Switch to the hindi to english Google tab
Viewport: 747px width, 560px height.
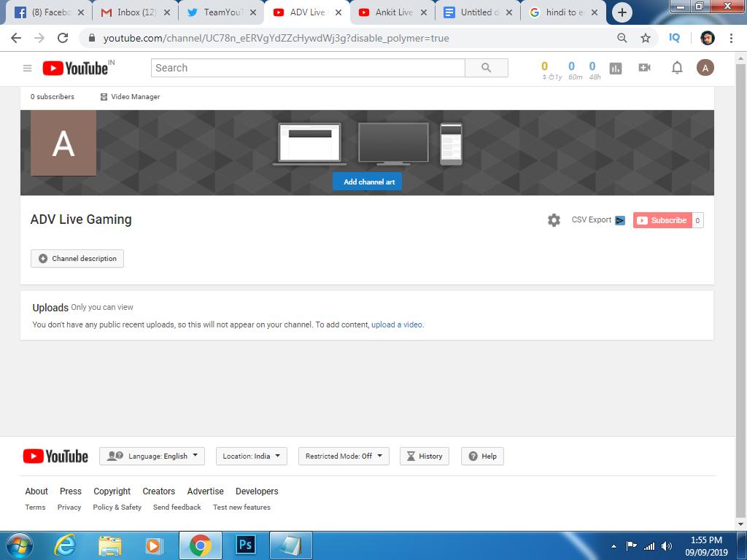pos(564,12)
